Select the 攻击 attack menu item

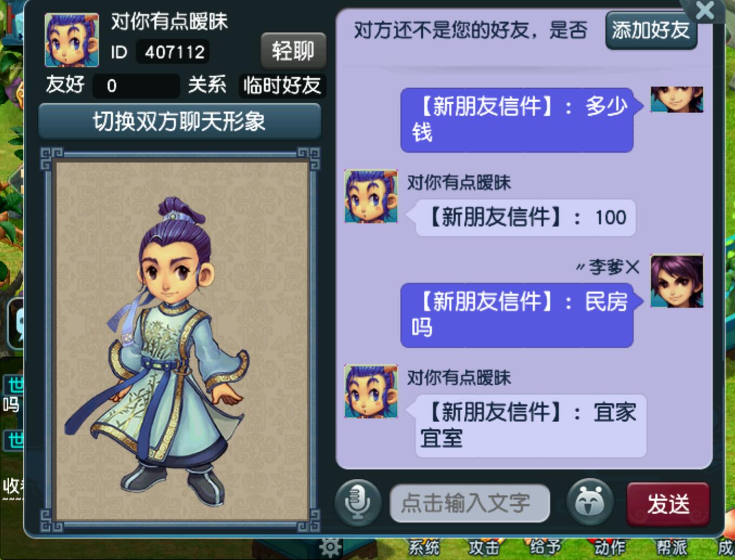coord(483,548)
